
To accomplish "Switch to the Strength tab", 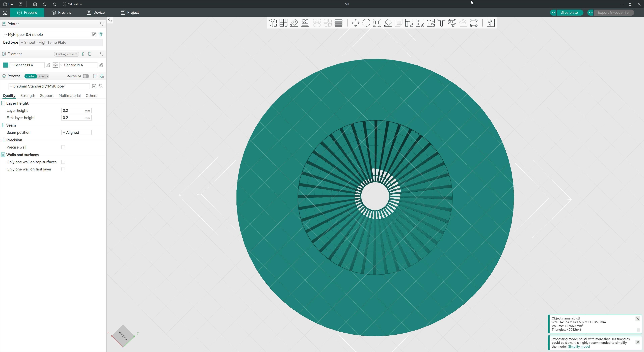I will click(x=28, y=96).
